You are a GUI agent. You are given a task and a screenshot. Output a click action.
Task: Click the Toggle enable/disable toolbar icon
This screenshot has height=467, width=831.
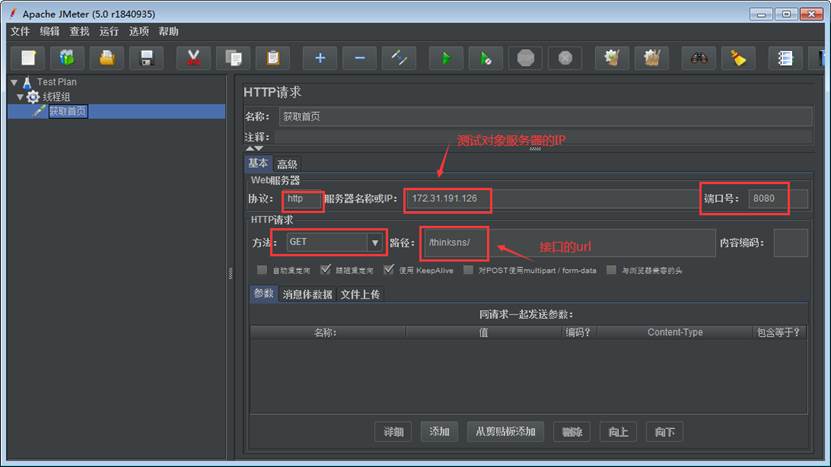tap(399, 58)
